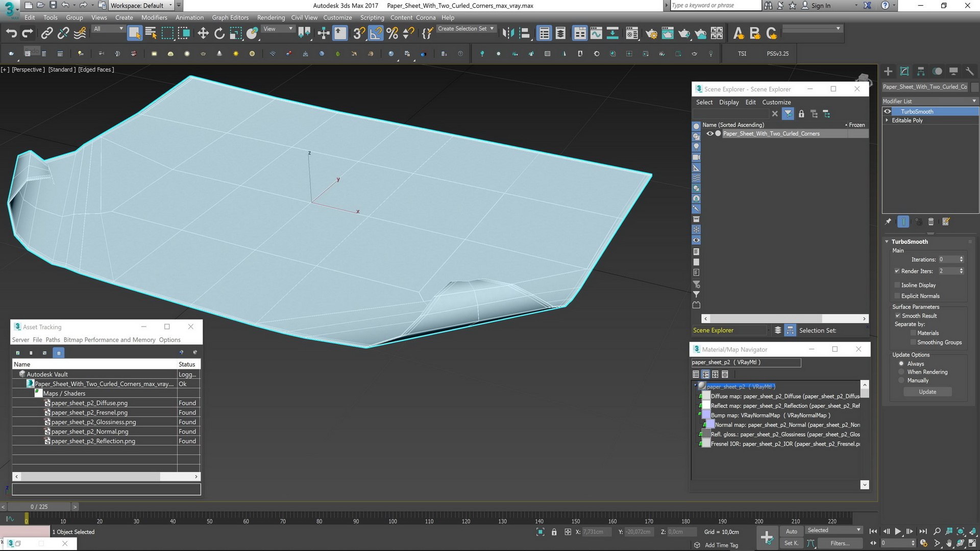Toggle Smooth Result checkbox
Viewport: 980px width, 551px height.
(x=897, y=316)
